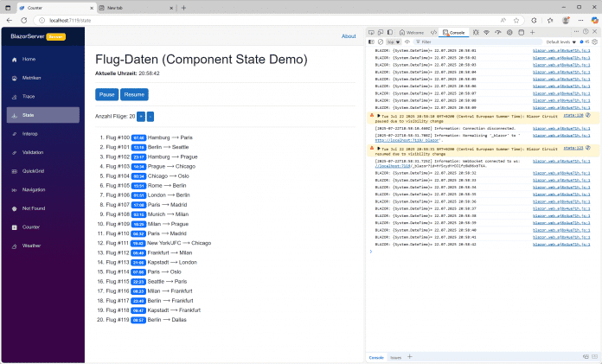Select the Trace sidebar icon
Screen dimensions: 602x364
click(14, 97)
